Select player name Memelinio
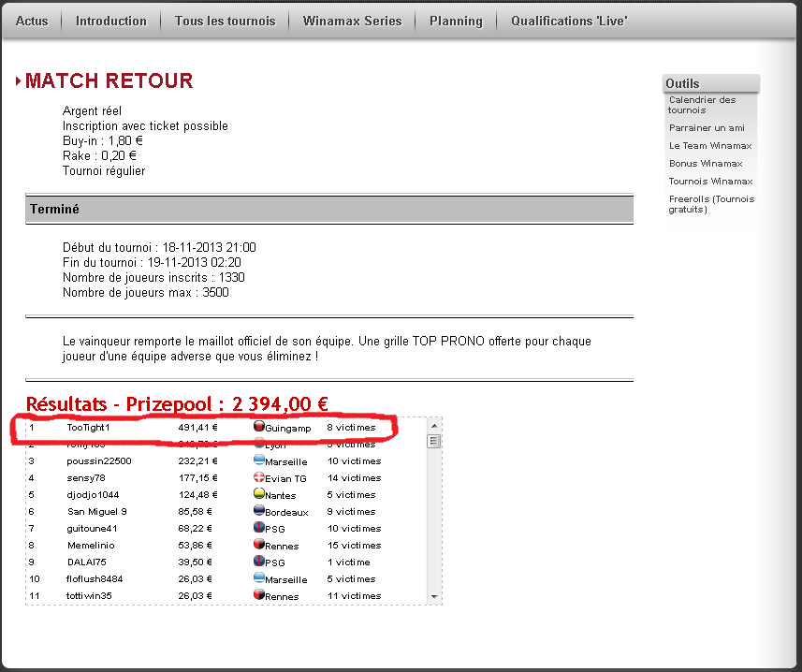 coord(91,546)
